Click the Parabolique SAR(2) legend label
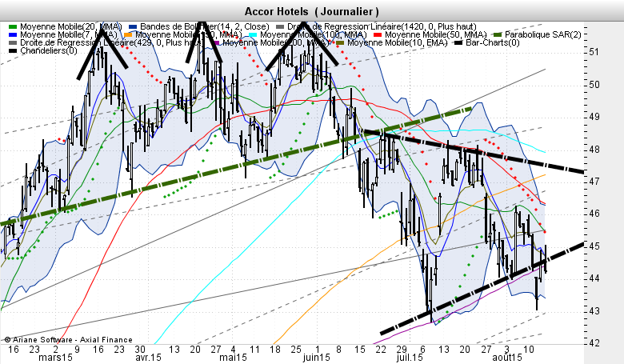The image size is (624, 364). (x=543, y=34)
